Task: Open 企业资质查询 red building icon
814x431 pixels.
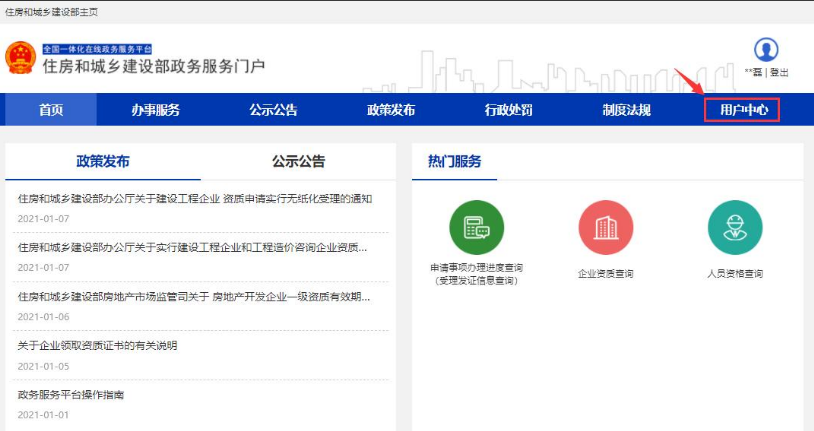Action: point(605,227)
